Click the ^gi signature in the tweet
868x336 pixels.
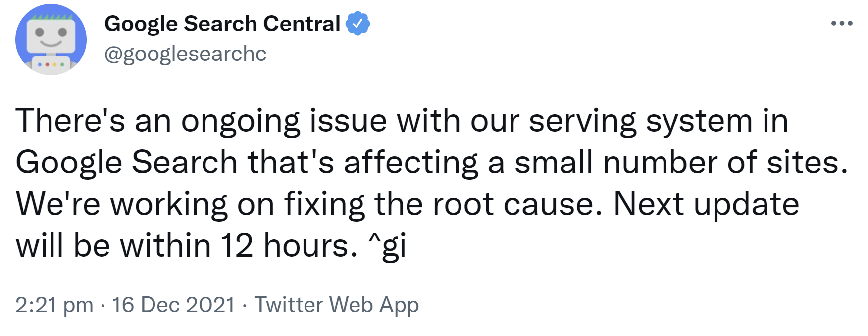point(387,246)
